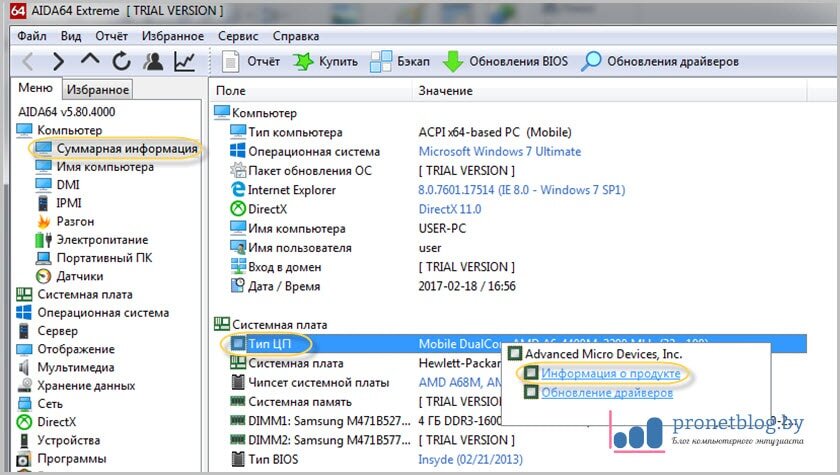Viewport: 840px width, 475px height.
Task: Click the Купить toolbar button
Action: point(325,62)
